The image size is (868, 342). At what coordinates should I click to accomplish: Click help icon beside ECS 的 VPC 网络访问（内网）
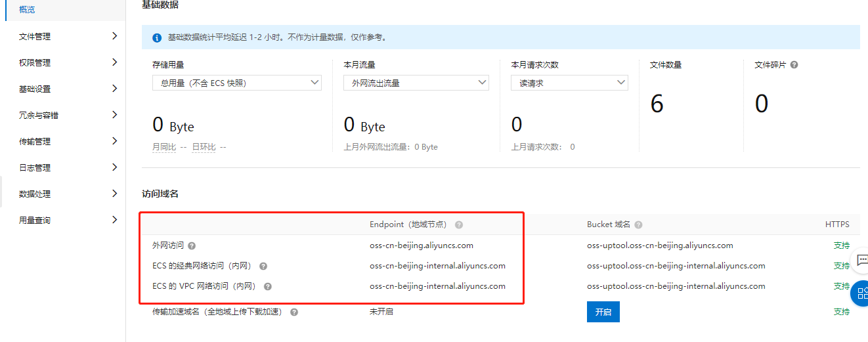tap(268, 286)
